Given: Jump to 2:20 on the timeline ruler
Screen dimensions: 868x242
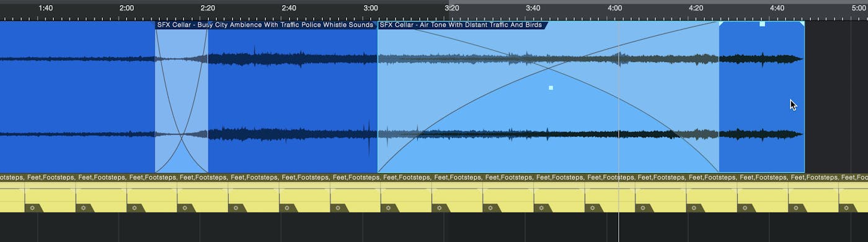Looking at the screenshot, I should click(x=208, y=8).
